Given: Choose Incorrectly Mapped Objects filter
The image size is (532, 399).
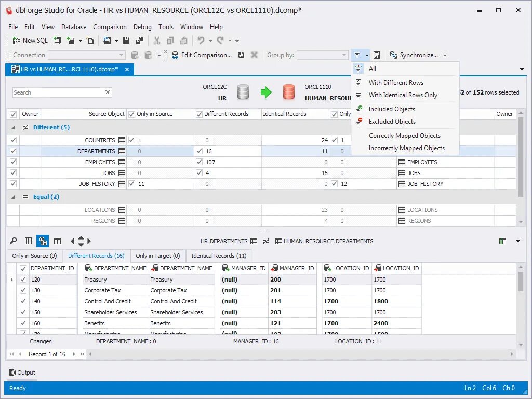Looking at the screenshot, I should [x=405, y=148].
